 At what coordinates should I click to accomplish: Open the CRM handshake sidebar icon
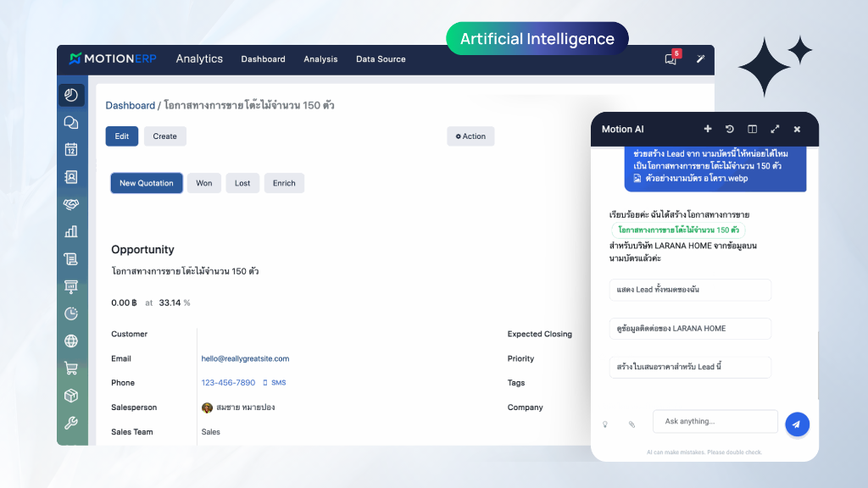(71, 204)
